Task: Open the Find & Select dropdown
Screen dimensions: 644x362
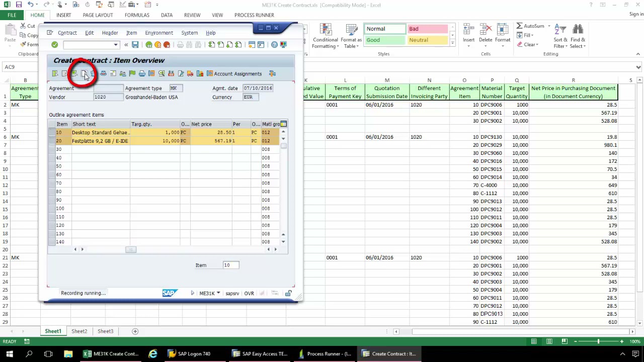Action: coord(578,37)
